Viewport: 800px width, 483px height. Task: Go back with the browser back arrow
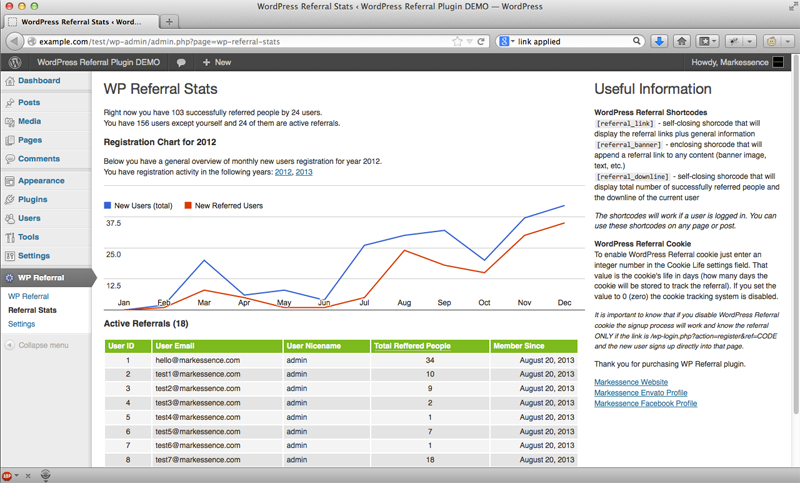(x=14, y=41)
